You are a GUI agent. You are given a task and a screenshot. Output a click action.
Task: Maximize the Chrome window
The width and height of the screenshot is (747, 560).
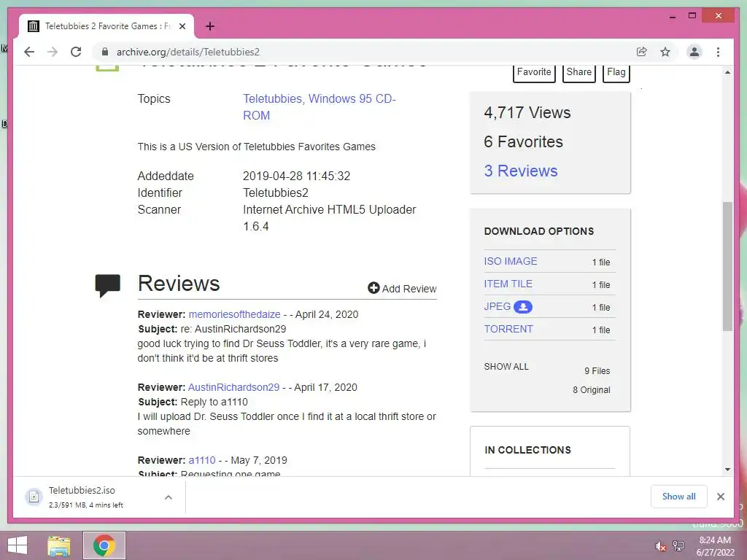pyautogui.click(x=692, y=16)
